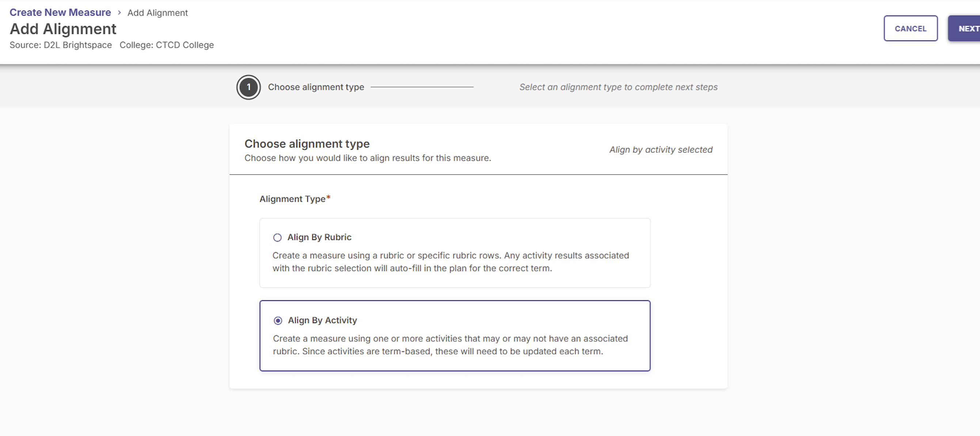Click the Add Alignment page heading

[63, 29]
